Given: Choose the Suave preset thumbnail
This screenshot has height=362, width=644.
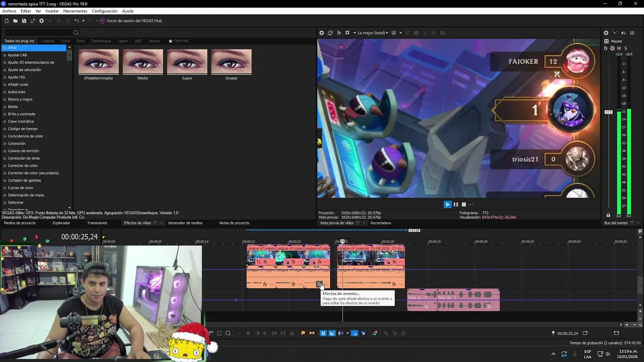Looking at the screenshot, I should click(x=187, y=61).
